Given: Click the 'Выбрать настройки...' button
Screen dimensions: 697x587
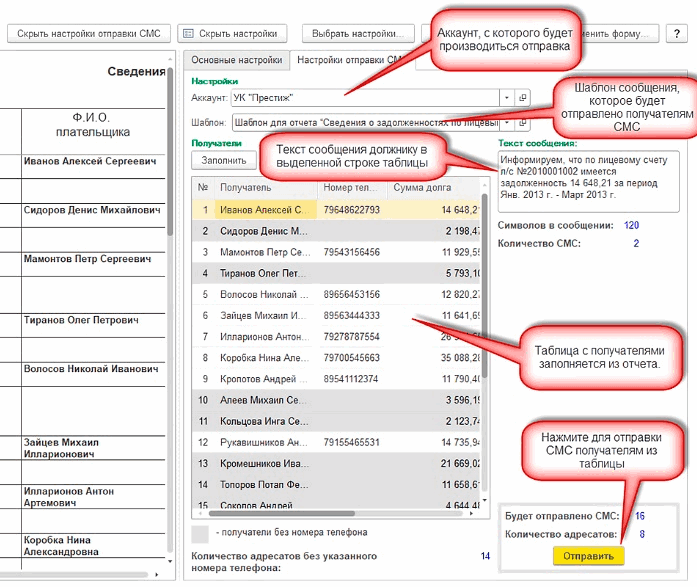Looking at the screenshot, I should [358, 33].
